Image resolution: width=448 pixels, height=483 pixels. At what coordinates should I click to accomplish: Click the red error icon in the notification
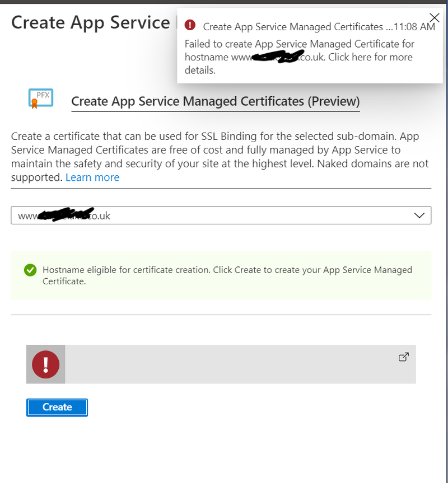click(x=190, y=25)
